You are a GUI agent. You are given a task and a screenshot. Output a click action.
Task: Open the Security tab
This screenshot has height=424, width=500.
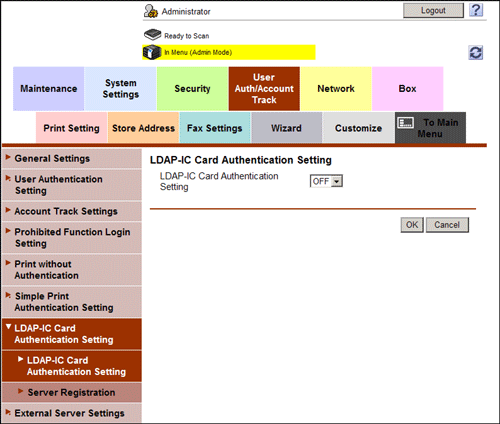point(192,89)
